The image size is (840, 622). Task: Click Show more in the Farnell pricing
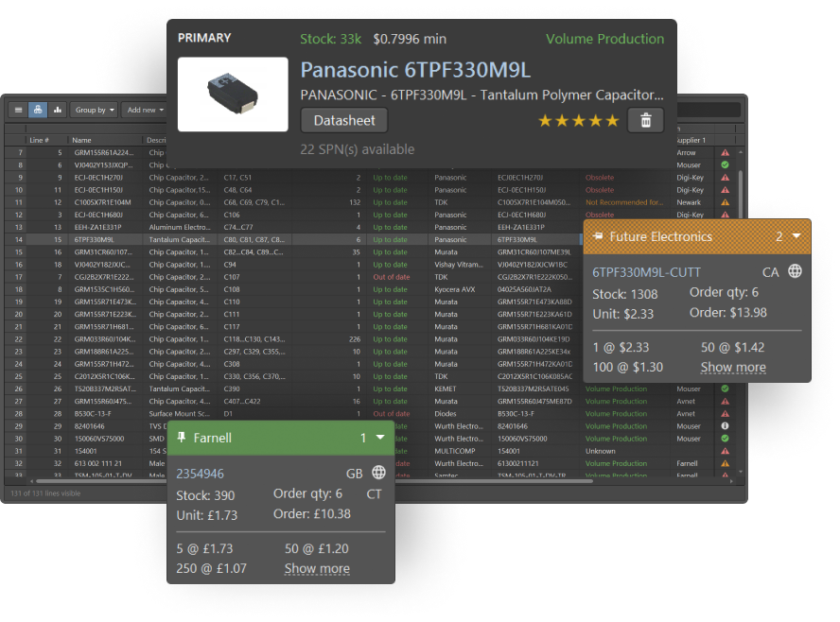click(x=317, y=568)
